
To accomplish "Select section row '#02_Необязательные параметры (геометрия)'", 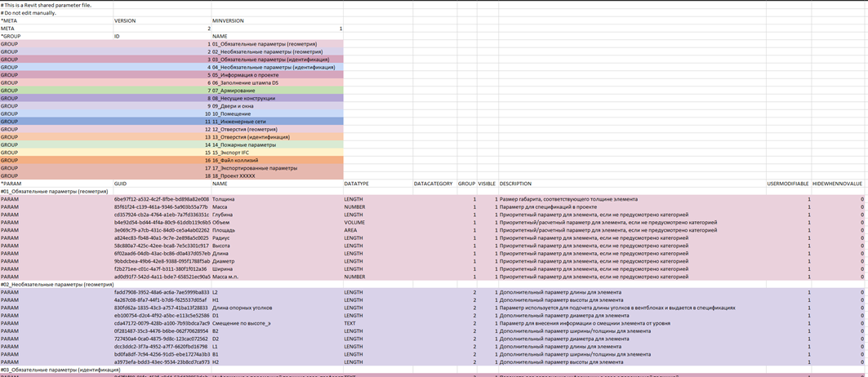I will 57,284.
